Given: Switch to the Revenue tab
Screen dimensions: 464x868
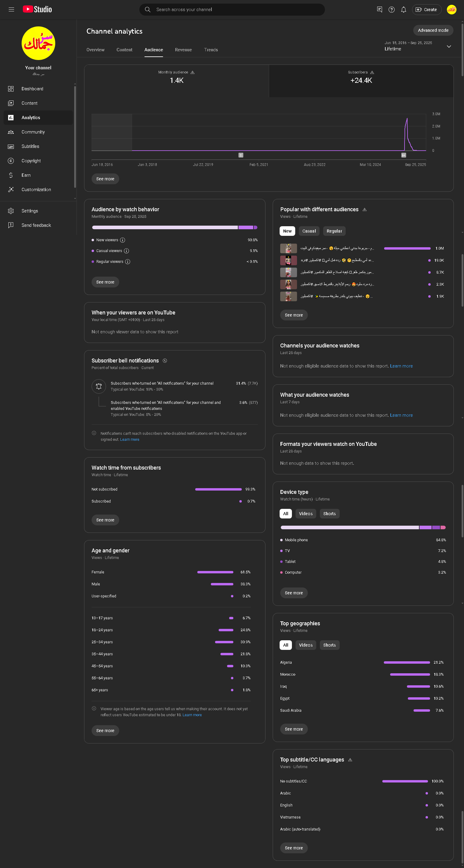Looking at the screenshot, I should click(183, 50).
